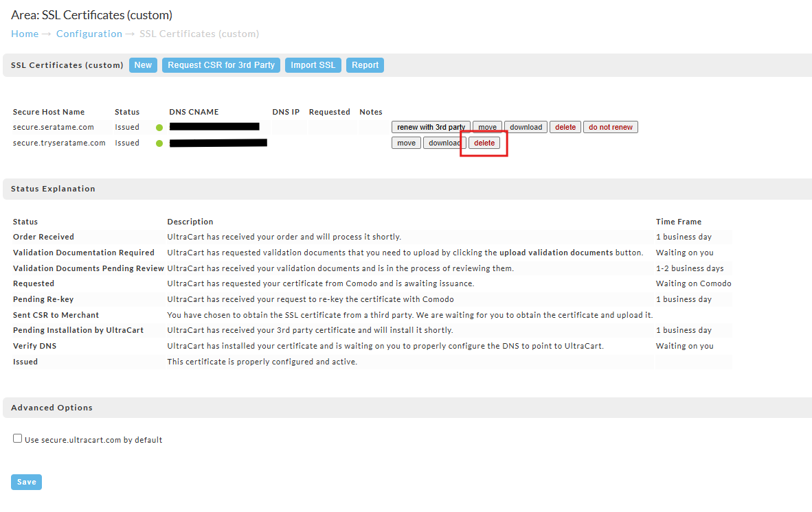Select the secure.tryseratame.com host name
This screenshot has width=812, height=512.
point(59,143)
